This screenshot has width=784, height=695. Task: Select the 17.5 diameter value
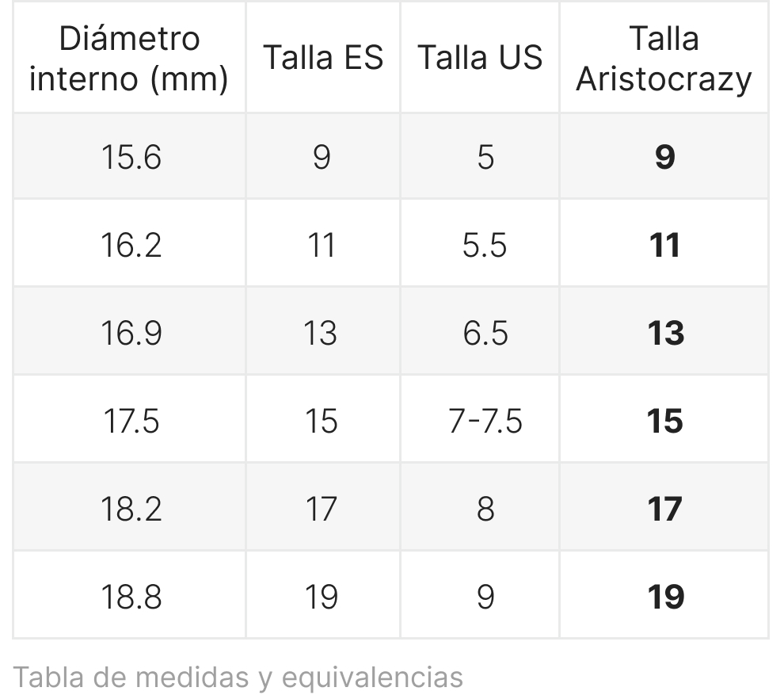pos(131,421)
